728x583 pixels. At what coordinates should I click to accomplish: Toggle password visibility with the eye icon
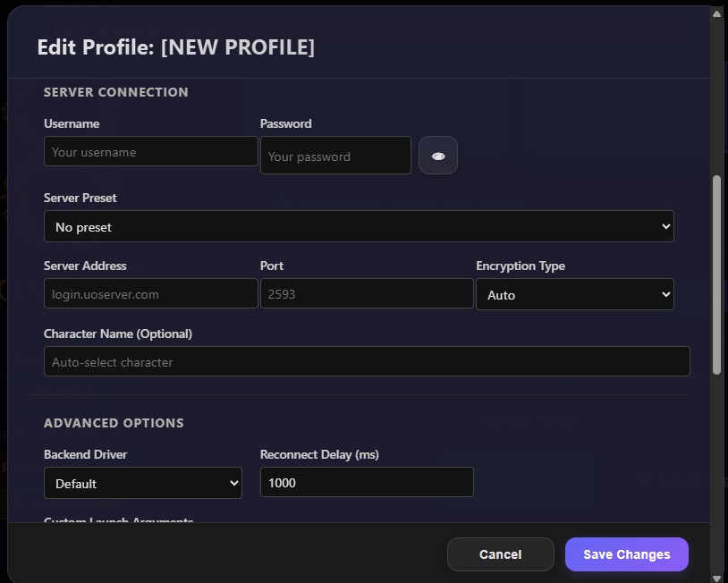[437, 156]
